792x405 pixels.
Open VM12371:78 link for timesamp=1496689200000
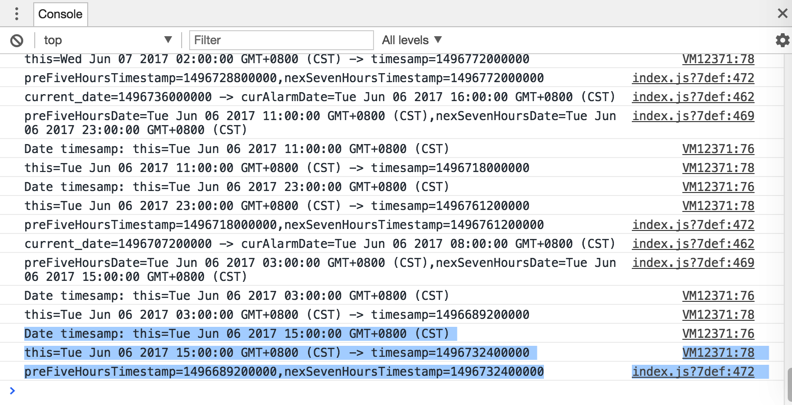pyautogui.click(x=718, y=315)
